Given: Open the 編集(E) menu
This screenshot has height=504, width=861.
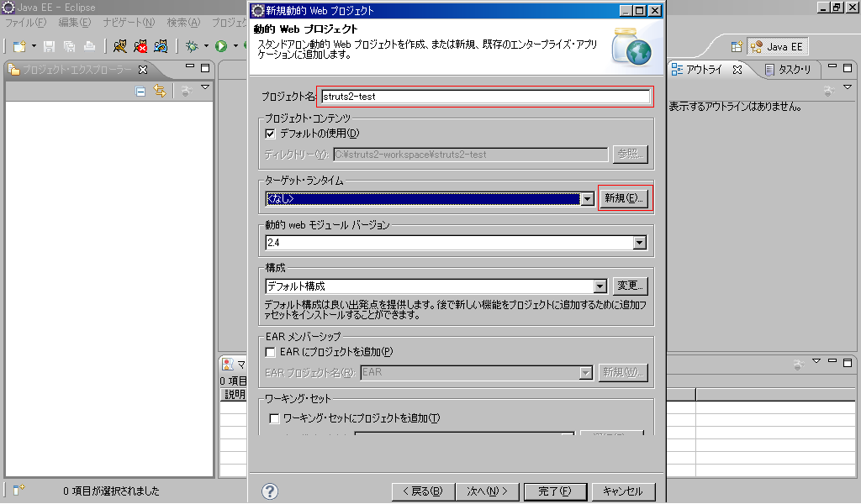Looking at the screenshot, I should [75, 23].
